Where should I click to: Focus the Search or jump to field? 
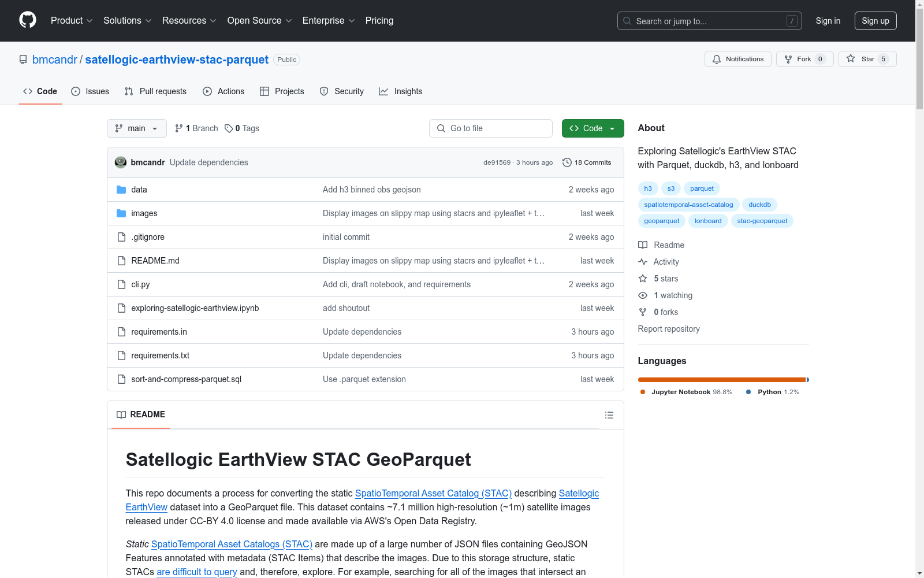[710, 21]
